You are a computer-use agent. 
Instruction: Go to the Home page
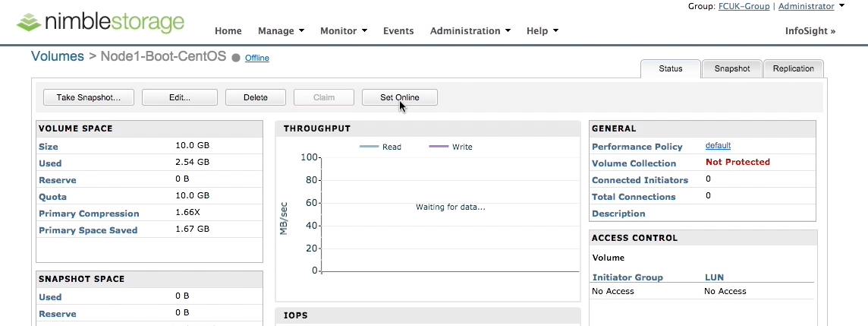(x=228, y=31)
